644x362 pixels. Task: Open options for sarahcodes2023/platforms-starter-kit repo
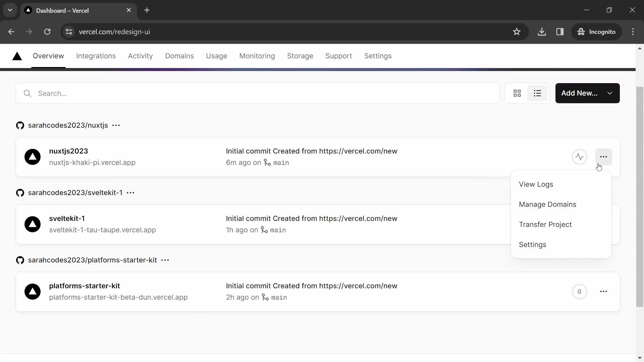[165, 260]
